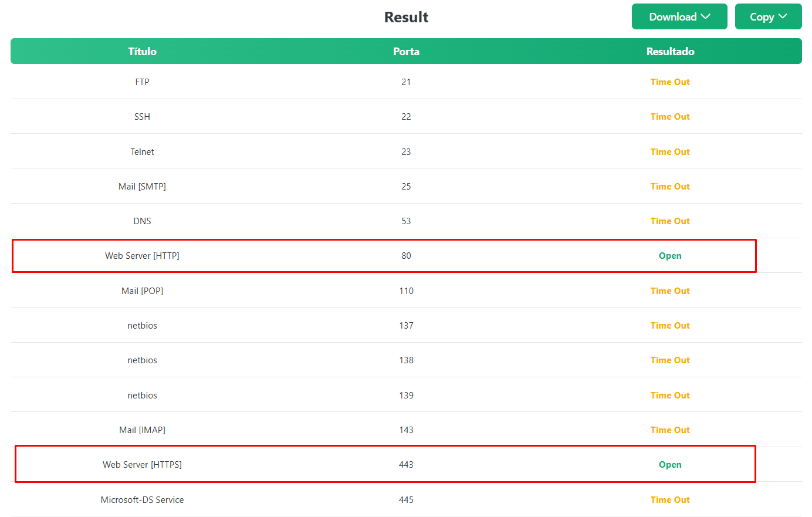Click the Time Out result for port 137
This screenshot has width=812, height=517.
670,326
